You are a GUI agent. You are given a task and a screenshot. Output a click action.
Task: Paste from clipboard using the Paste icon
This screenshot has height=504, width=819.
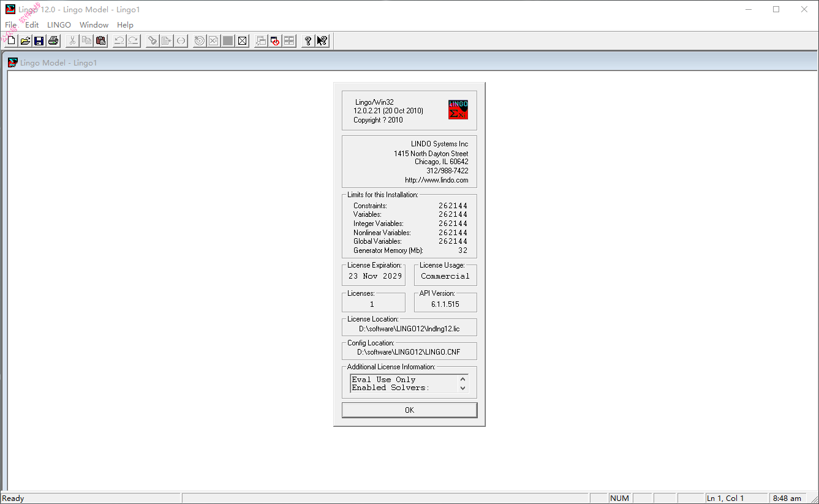100,41
